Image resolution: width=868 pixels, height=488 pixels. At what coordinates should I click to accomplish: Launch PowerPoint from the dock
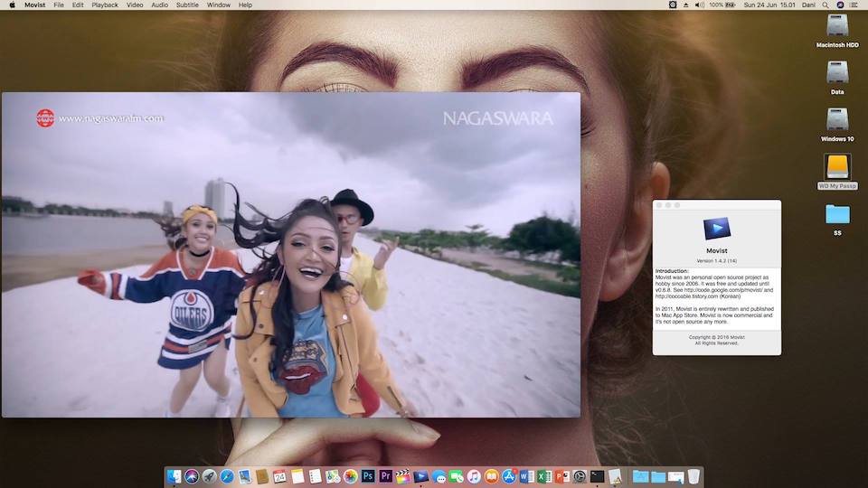pos(562,476)
